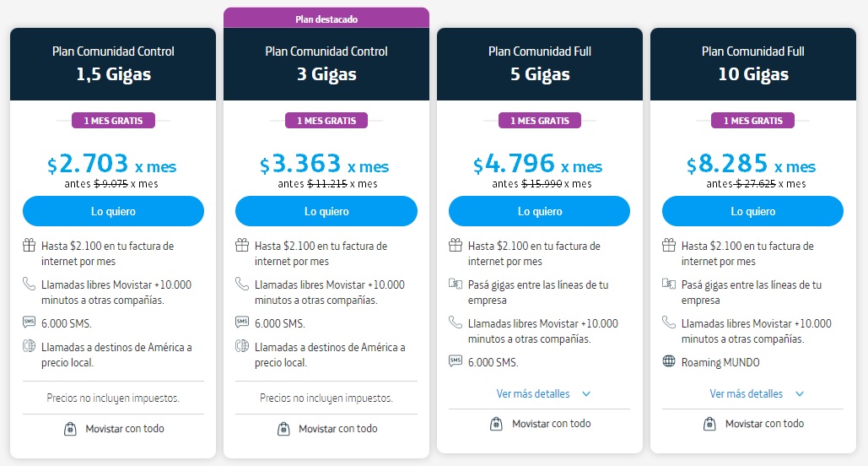
Task: Click Lo quiero for the 5 Gigas plan
Action: (540, 211)
